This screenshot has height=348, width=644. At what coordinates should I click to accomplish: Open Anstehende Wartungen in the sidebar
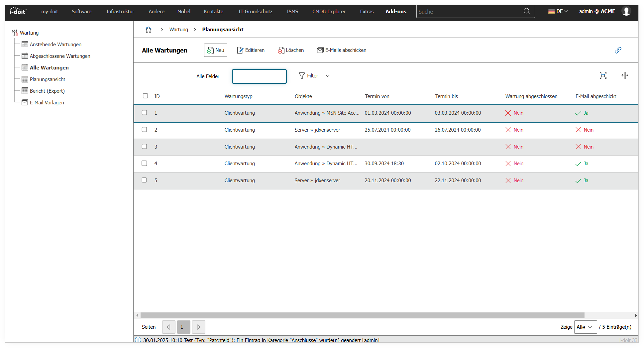click(55, 45)
